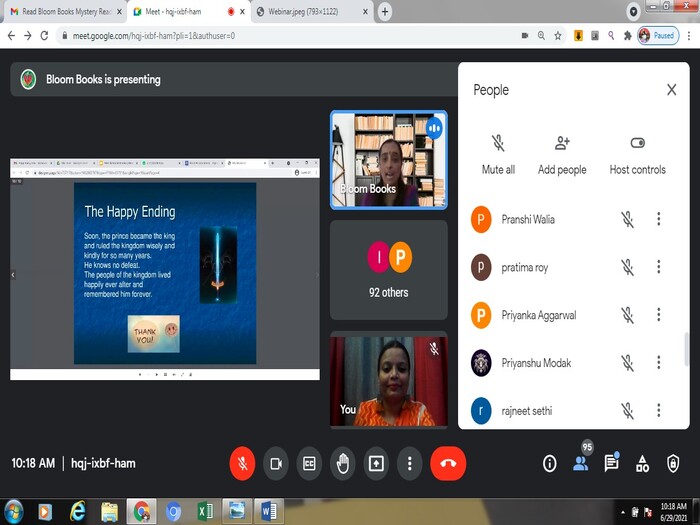Viewport: 700px width, 525px height.
Task: Open more options for rajneet sethi
Action: point(658,410)
